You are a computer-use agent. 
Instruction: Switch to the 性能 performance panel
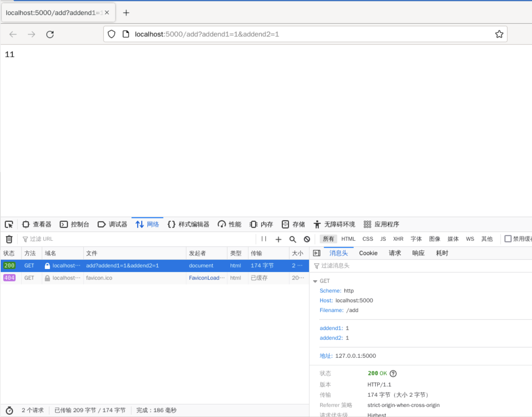pos(229,224)
